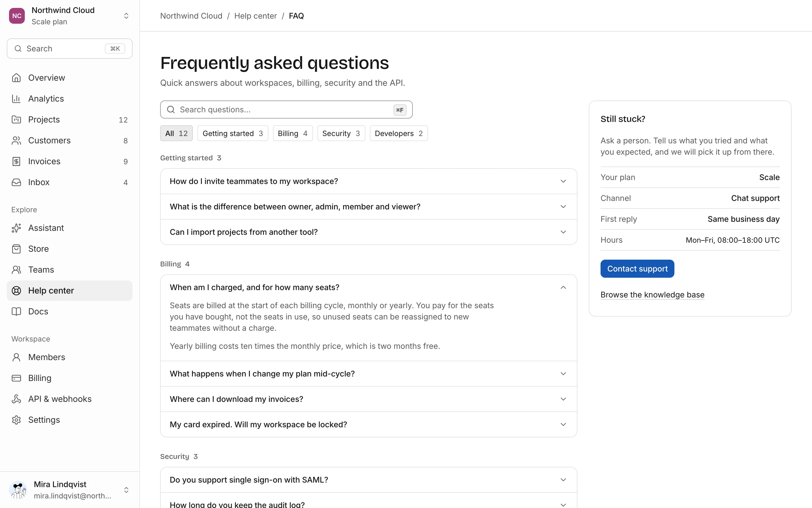
Task: Expand 'Where can I download my invoices?'
Action: [x=369, y=399]
